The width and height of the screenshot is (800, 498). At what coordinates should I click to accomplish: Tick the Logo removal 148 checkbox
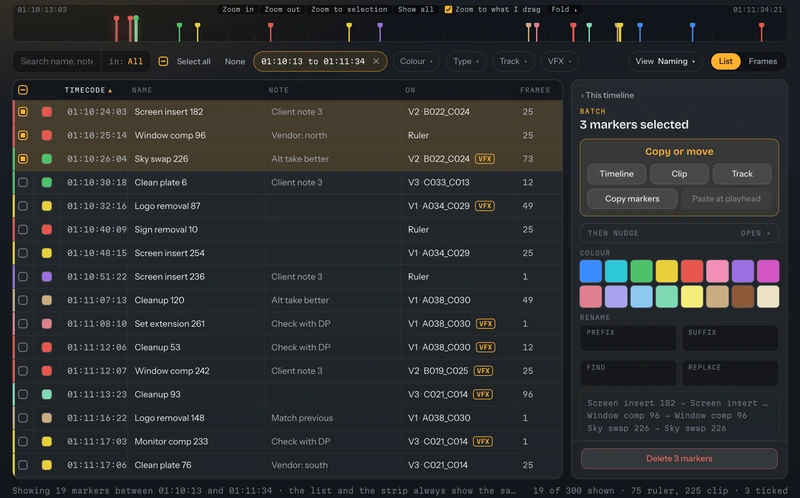point(23,418)
